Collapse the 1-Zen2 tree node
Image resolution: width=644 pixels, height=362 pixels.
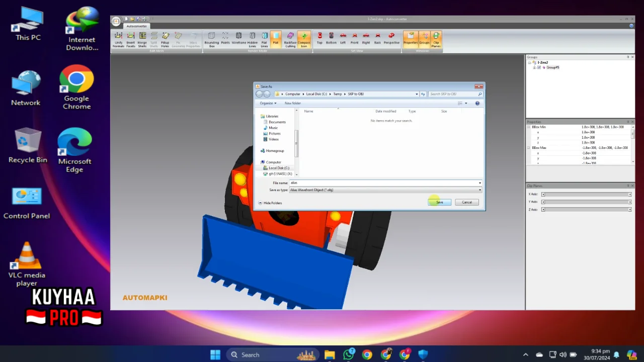point(529,63)
